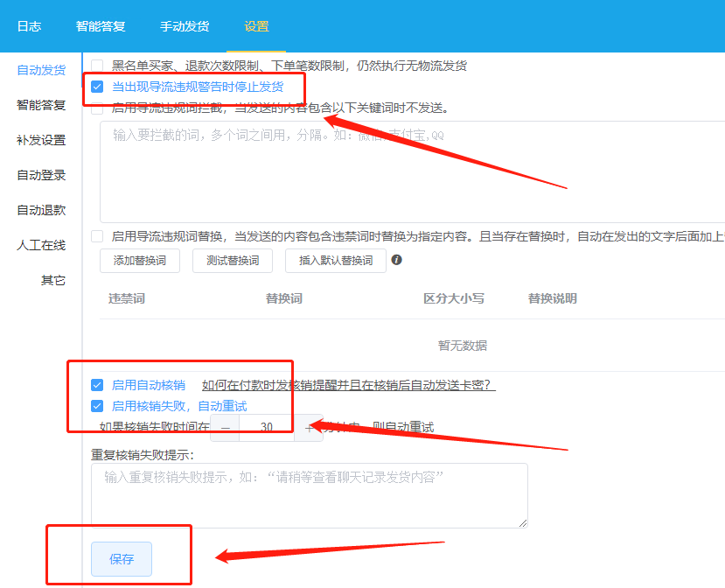
Task: Go to 补发设置 in the sidebar
Action: [41, 140]
